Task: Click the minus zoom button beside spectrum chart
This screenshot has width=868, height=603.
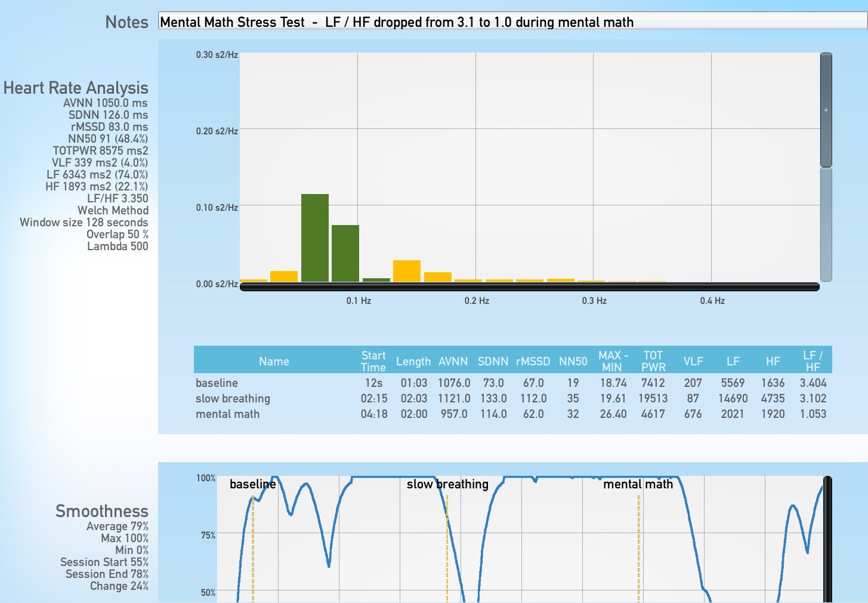Action: 826,224
